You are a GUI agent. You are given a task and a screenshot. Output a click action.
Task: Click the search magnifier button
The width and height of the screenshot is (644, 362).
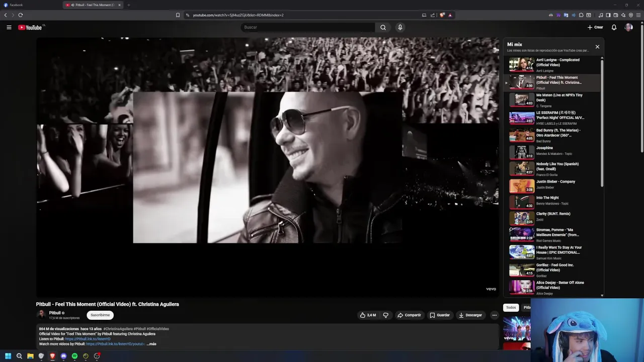coord(383,27)
